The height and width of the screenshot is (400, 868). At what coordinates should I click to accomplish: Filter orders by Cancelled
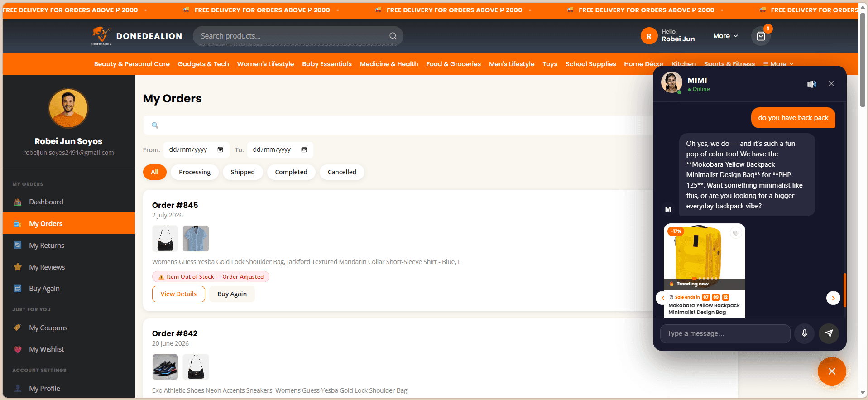pos(342,172)
